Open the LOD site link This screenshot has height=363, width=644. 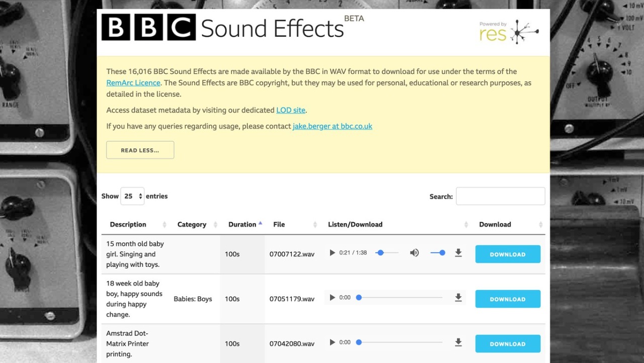pyautogui.click(x=291, y=110)
